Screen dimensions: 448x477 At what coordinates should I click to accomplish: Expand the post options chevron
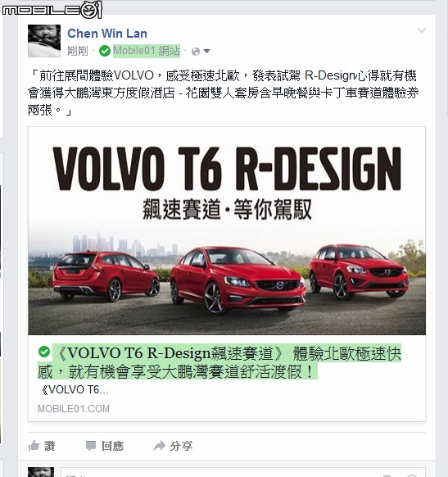coord(422,30)
